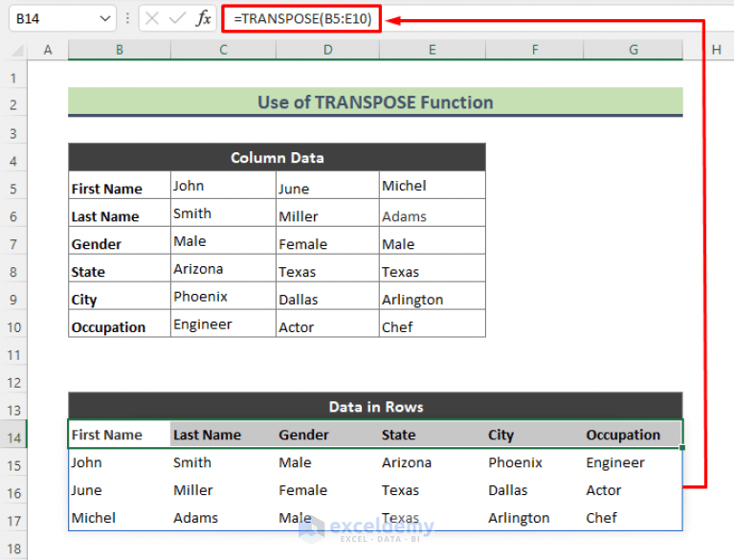Select cell 'Engineer' in row 10
Image resolution: width=734 pixels, height=560 pixels.
click(223, 324)
